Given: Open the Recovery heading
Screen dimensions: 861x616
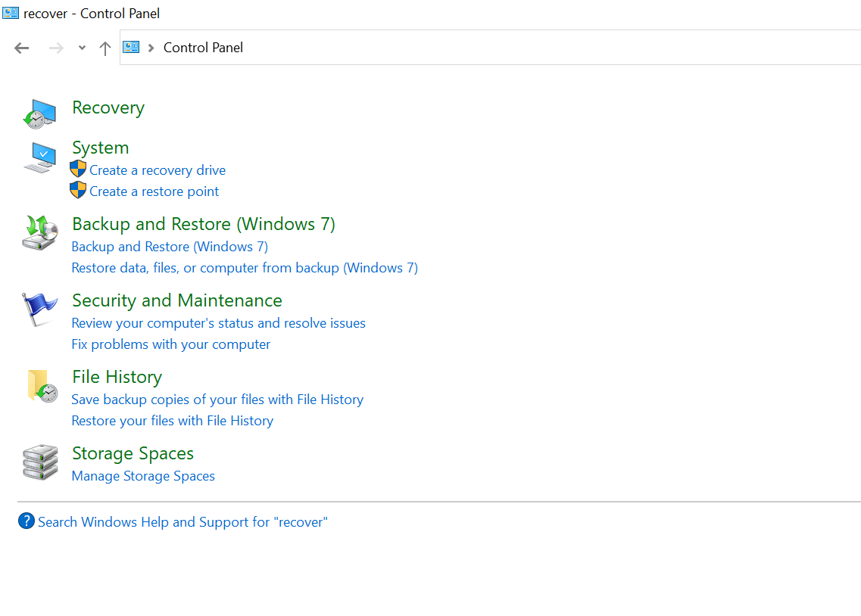Looking at the screenshot, I should (x=108, y=108).
